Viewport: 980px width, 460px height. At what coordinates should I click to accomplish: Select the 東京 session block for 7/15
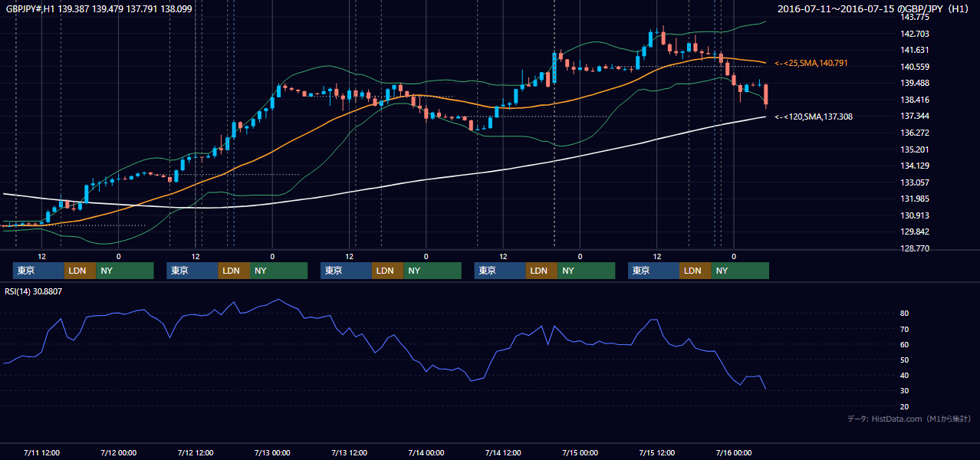pos(653,271)
